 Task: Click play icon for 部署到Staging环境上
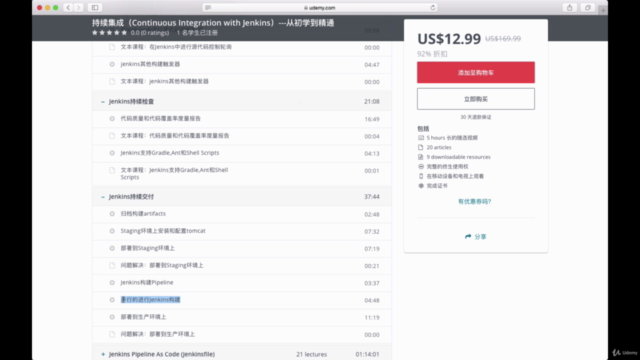112,248
